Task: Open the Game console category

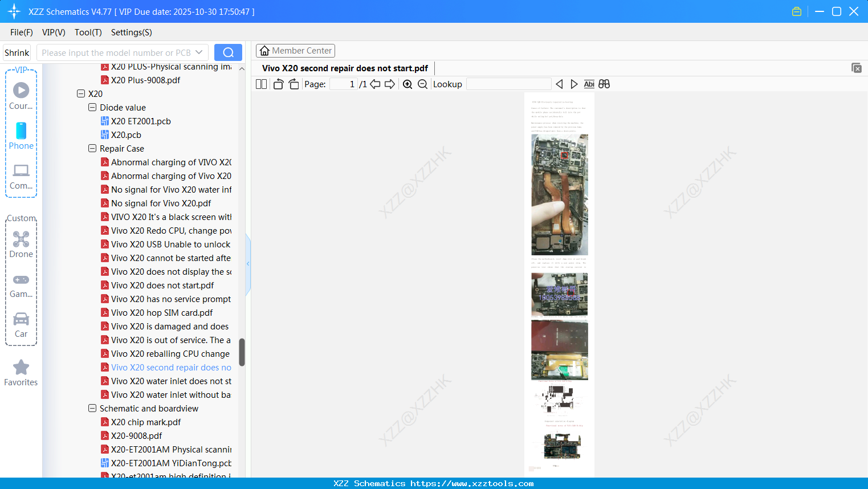Action: (21, 285)
